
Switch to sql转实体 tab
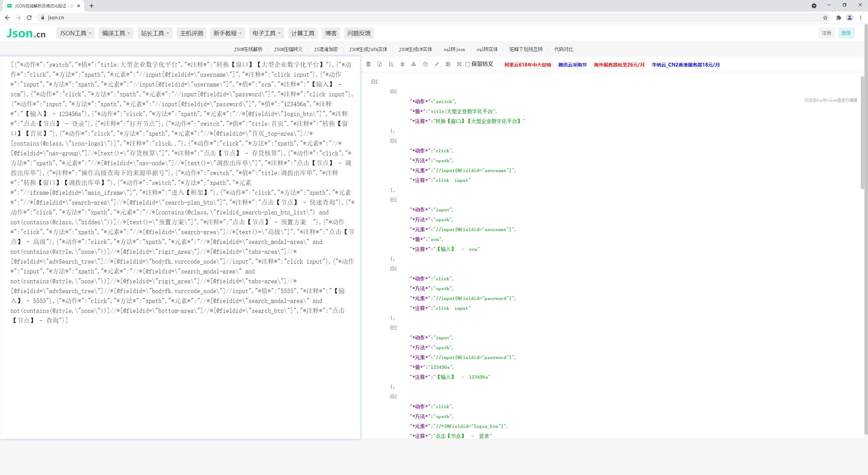tap(487, 50)
